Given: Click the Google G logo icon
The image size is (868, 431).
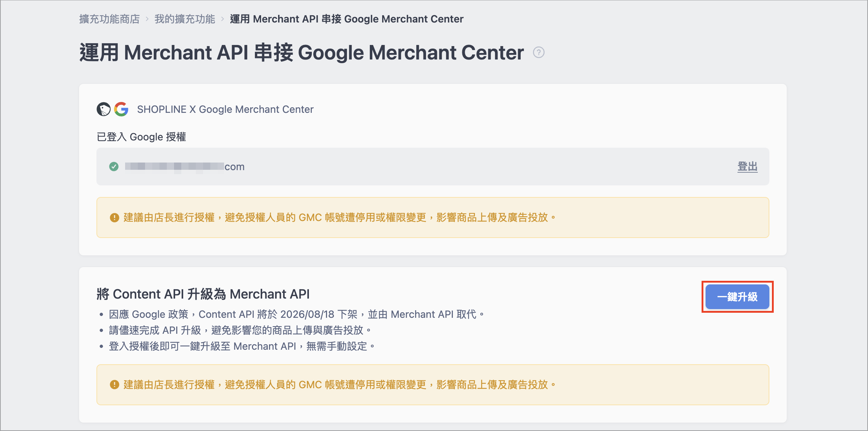Looking at the screenshot, I should 121,109.
